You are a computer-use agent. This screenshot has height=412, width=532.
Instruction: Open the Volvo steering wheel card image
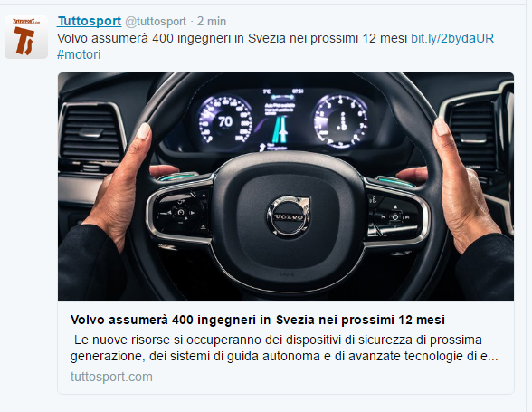click(286, 187)
